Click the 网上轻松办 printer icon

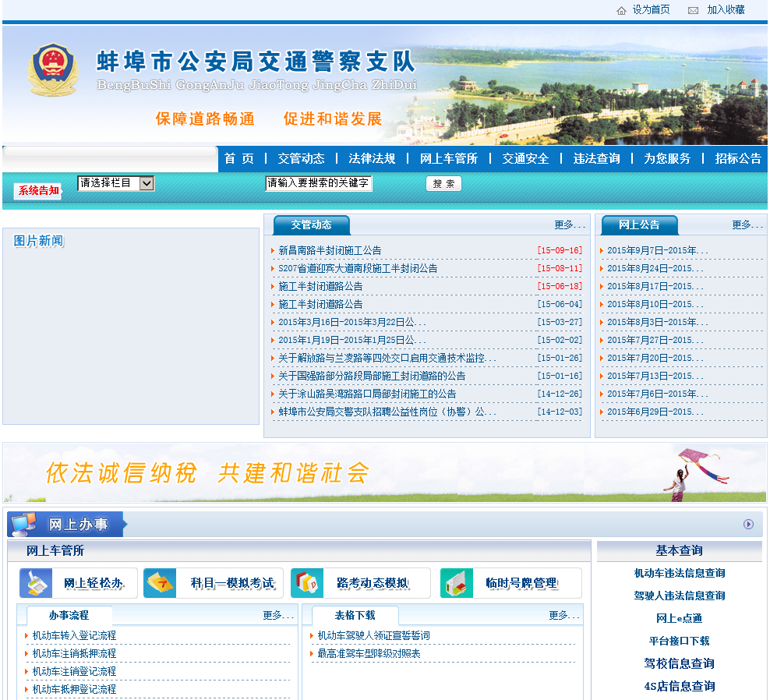[36, 583]
